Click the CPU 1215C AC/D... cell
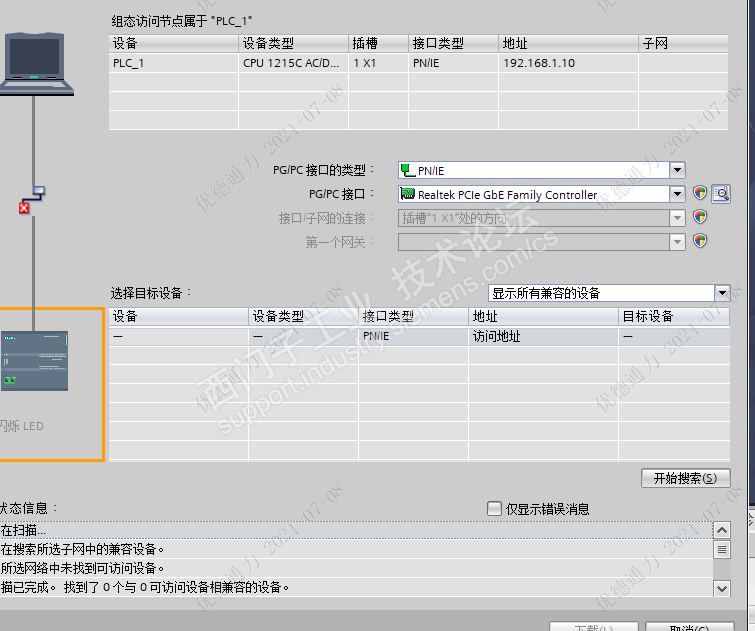This screenshot has height=631, width=755. point(293,63)
